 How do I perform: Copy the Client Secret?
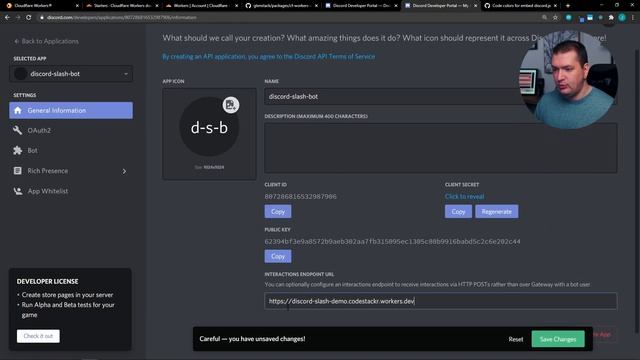click(458, 211)
